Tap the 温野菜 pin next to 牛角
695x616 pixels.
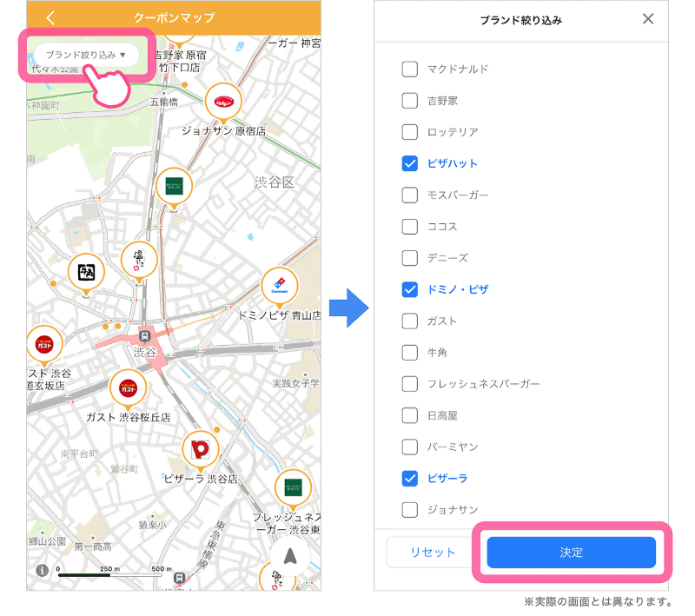coord(139,261)
